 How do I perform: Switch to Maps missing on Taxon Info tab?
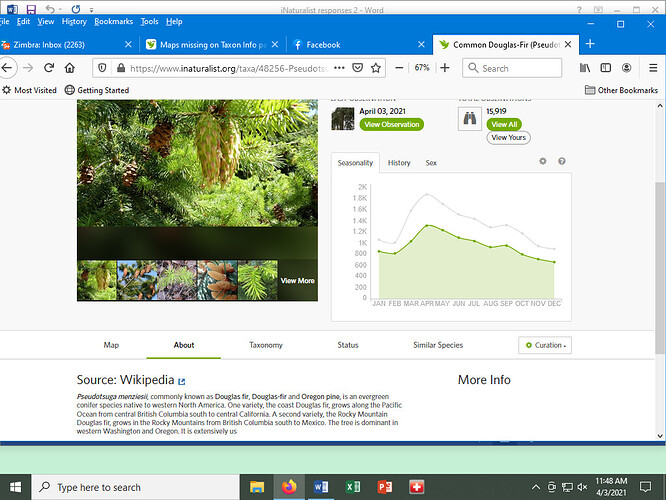coord(212,45)
